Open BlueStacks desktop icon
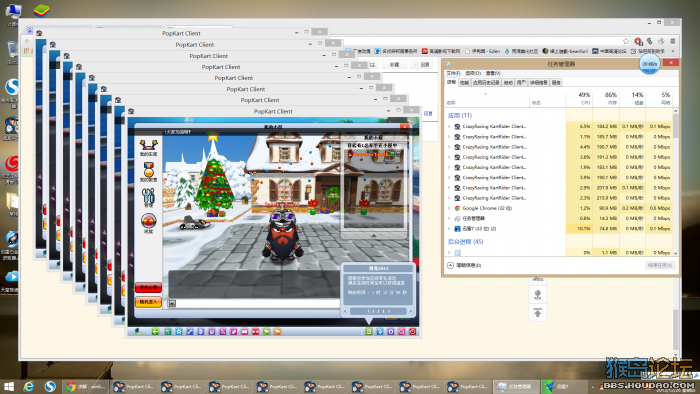The height and width of the screenshot is (394, 700). [42, 10]
